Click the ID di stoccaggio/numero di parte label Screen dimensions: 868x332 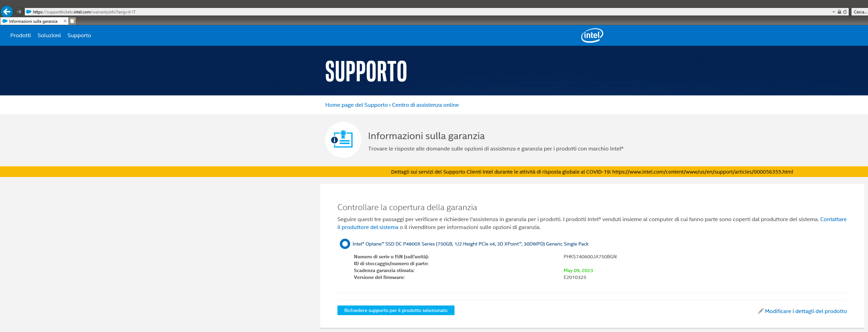point(391,263)
